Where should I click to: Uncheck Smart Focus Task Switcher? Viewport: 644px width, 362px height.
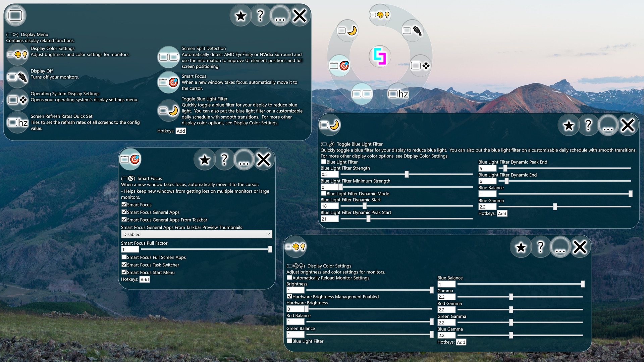124,264
